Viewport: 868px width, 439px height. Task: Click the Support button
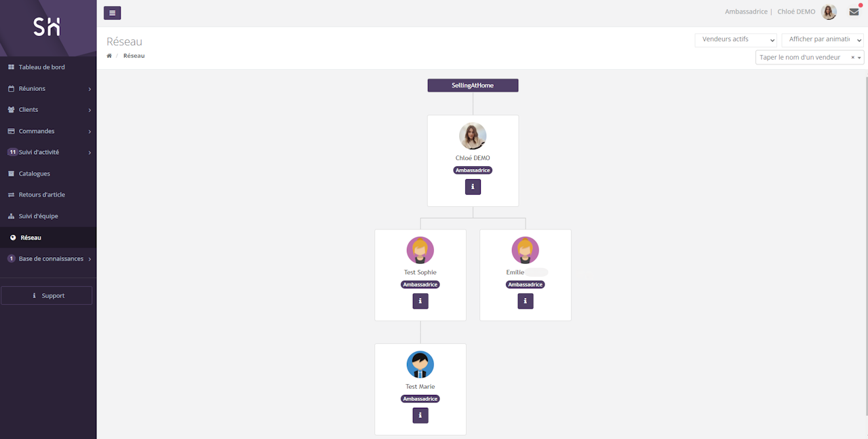(x=47, y=296)
